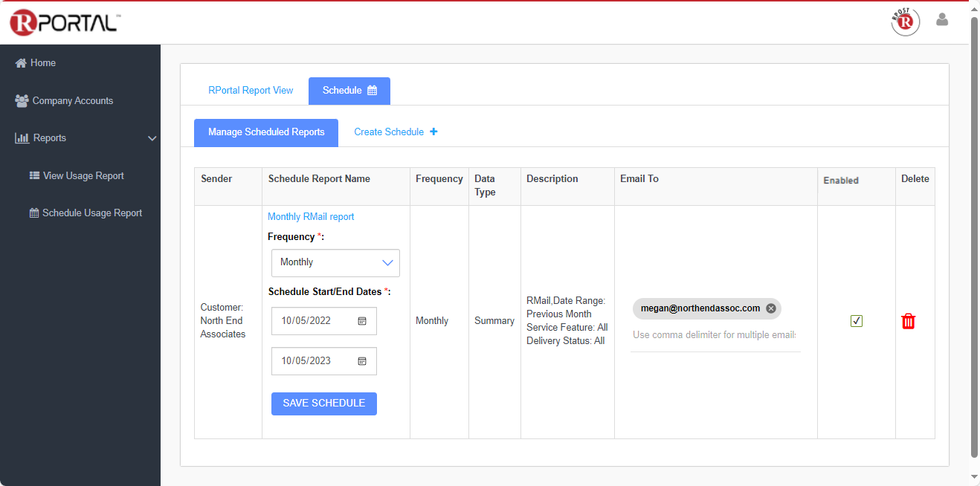Open the Monthly frequency dropdown
The width and height of the screenshot is (980, 486).
(335, 263)
